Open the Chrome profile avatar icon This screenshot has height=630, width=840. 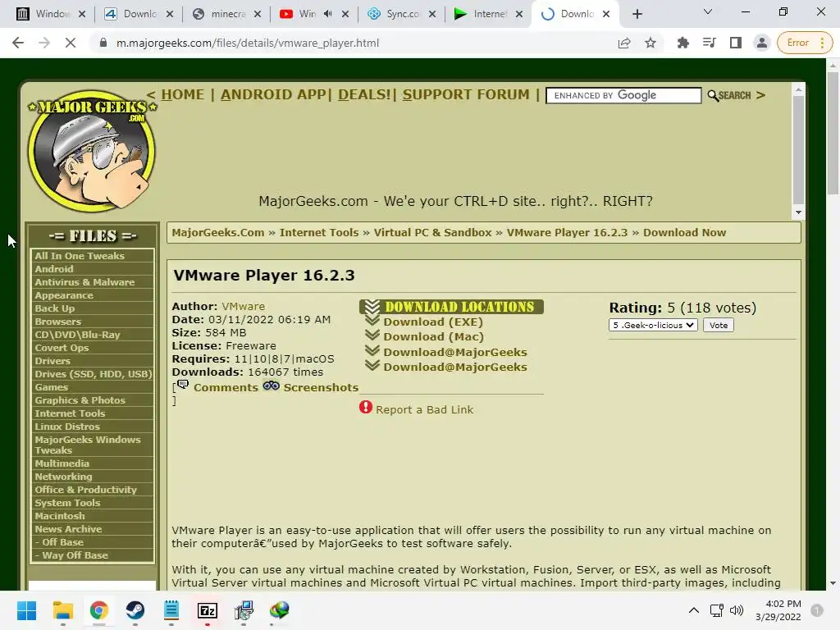pos(761,43)
